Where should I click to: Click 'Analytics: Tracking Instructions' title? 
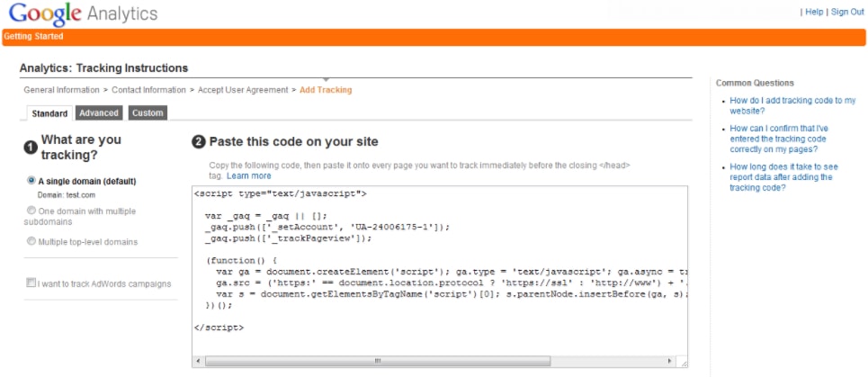tap(103, 68)
